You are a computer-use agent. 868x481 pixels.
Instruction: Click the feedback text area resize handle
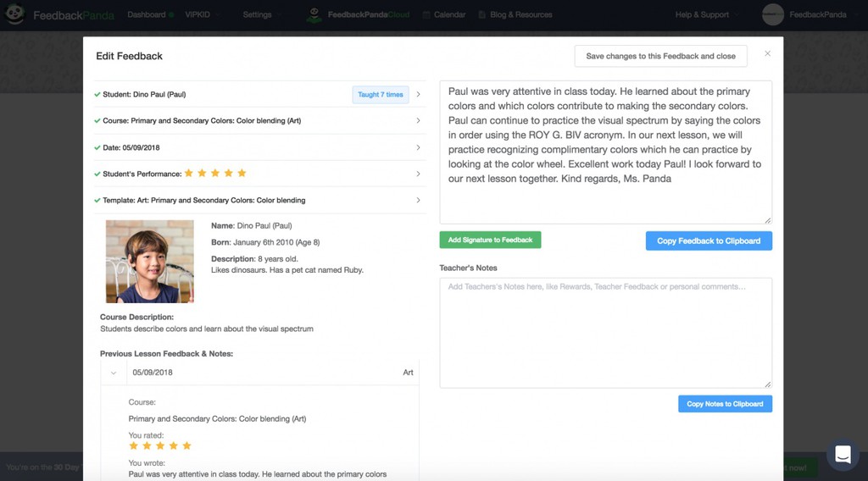[x=767, y=220]
